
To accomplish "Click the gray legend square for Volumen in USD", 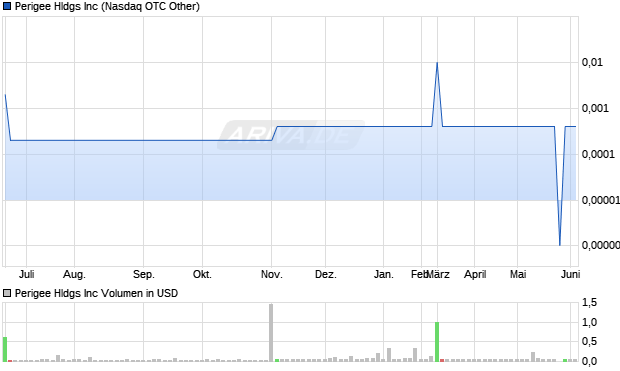I will point(7,293).
